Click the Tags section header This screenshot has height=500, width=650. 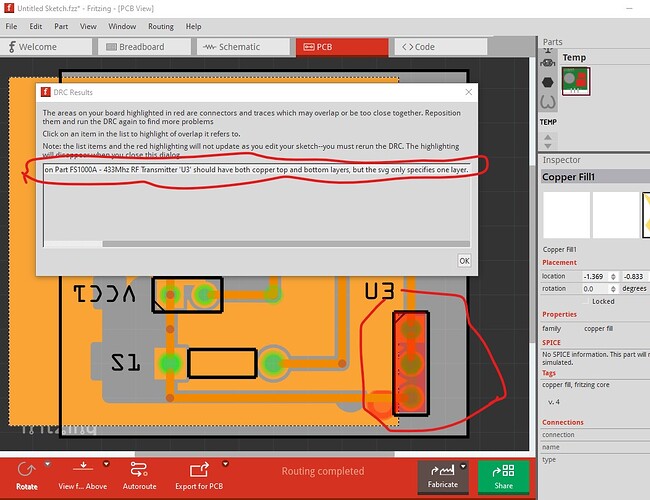coord(548,373)
